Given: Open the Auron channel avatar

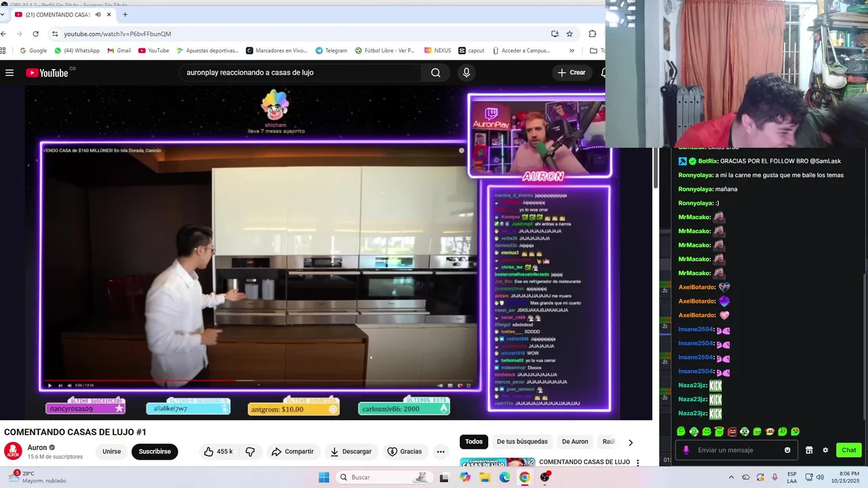Looking at the screenshot, I should point(13,451).
